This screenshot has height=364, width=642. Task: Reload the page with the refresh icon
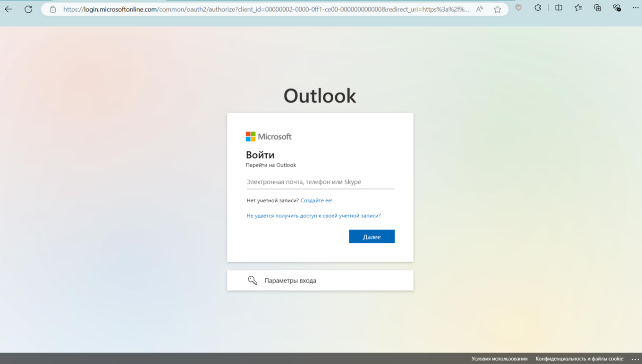(x=28, y=9)
